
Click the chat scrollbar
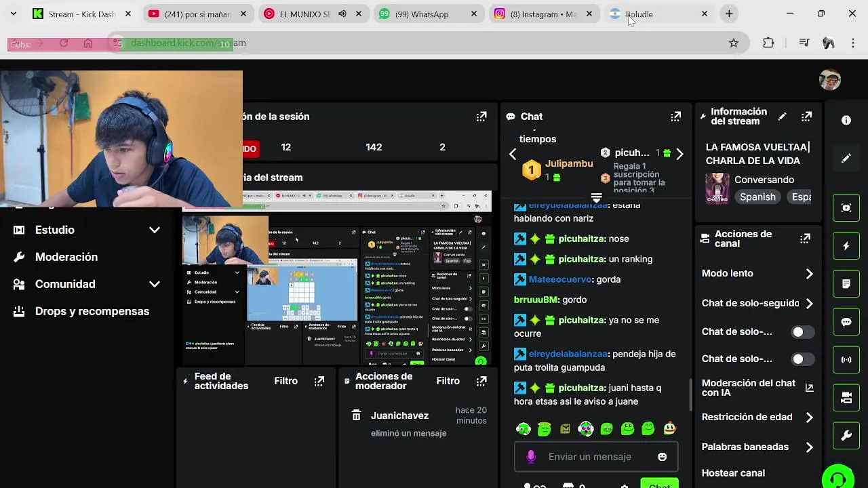690,394
